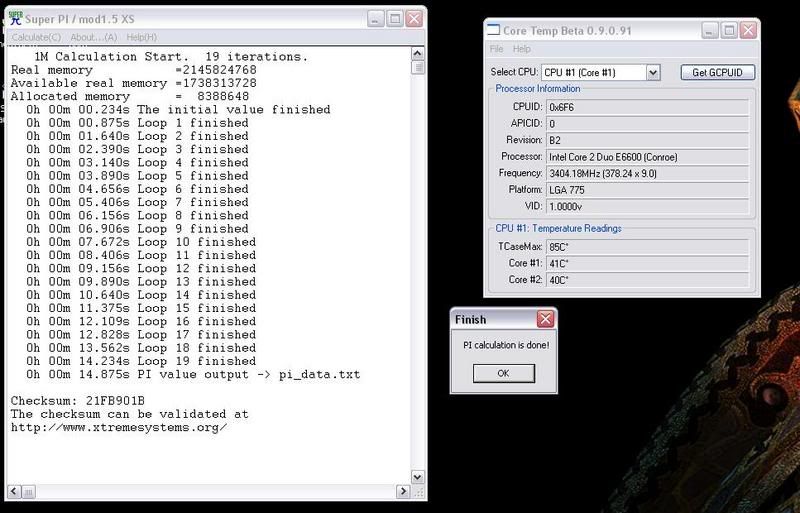Close the Finish dialog with its X
Screen dimensions: 800x513
pos(545,320)
